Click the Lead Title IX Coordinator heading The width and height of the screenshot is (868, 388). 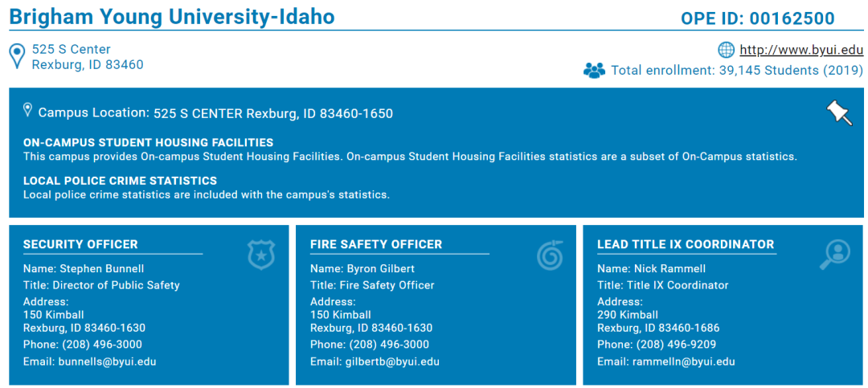pyautogui.click(x=686, y=244)
